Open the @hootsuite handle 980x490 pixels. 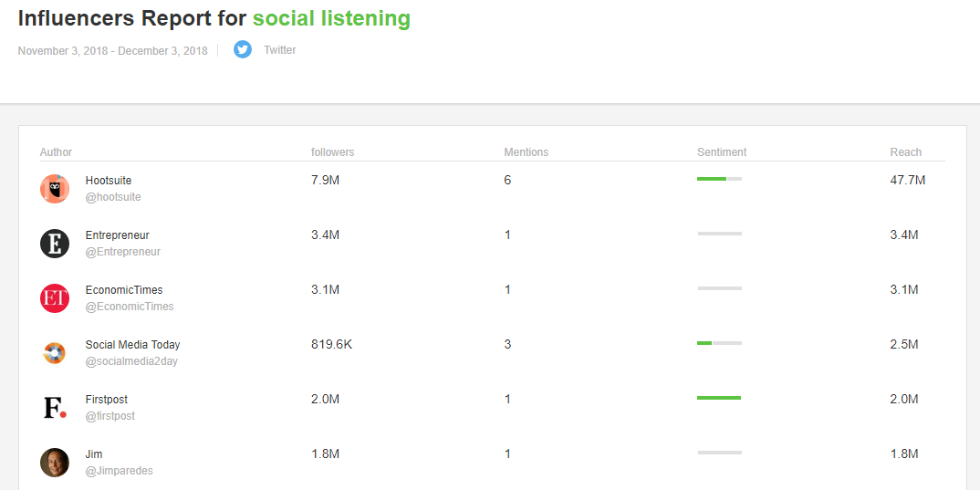pyautogui.click(x=113, y=197)
